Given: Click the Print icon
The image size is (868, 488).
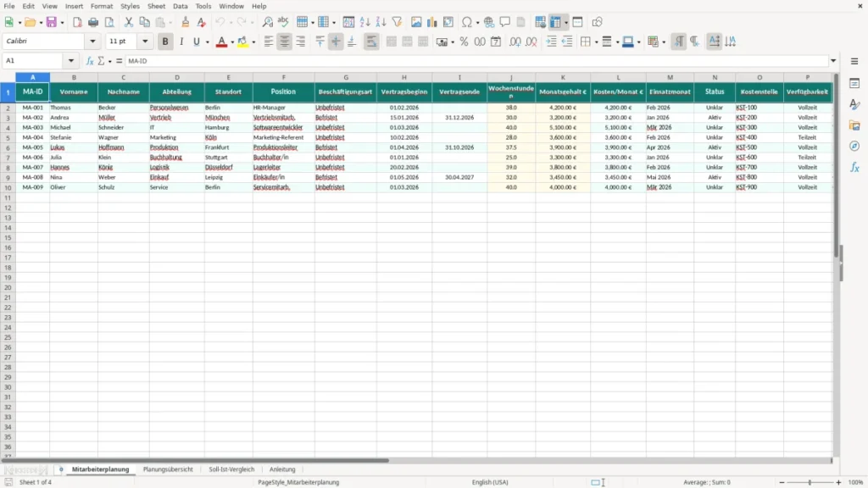Looking at the screenshot, I should [93, 22].
